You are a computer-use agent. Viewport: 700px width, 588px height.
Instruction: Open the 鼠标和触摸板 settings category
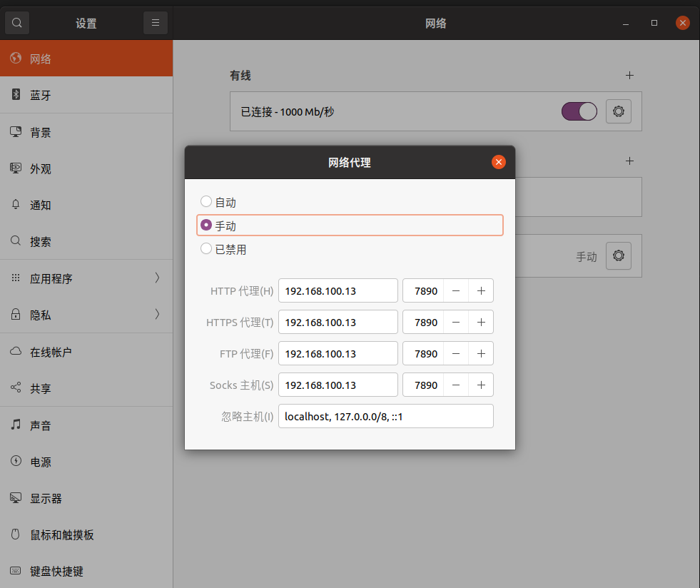click(86, 535)
